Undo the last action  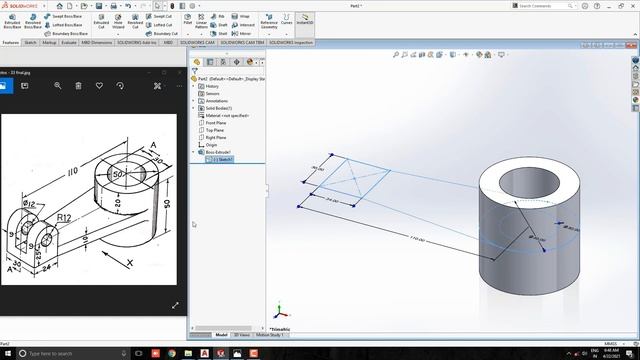click(x=128, y=6)
